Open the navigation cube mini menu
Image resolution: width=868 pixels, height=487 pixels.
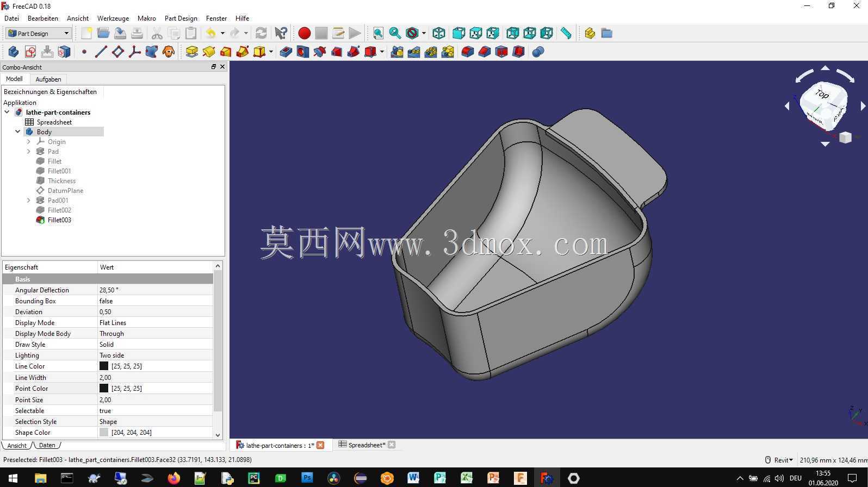845,138
